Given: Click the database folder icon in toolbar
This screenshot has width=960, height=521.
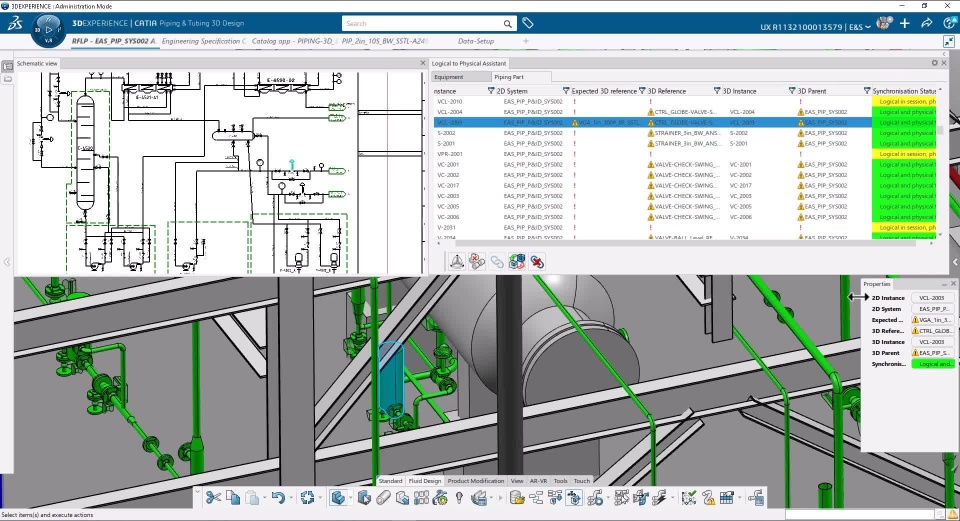Looking at the screenshot, I should point(517,498).
